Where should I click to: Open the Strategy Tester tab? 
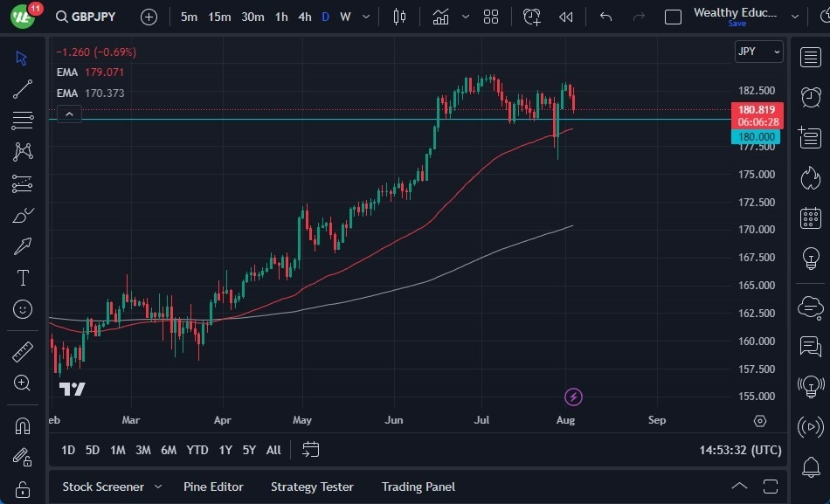pos(312,487)
